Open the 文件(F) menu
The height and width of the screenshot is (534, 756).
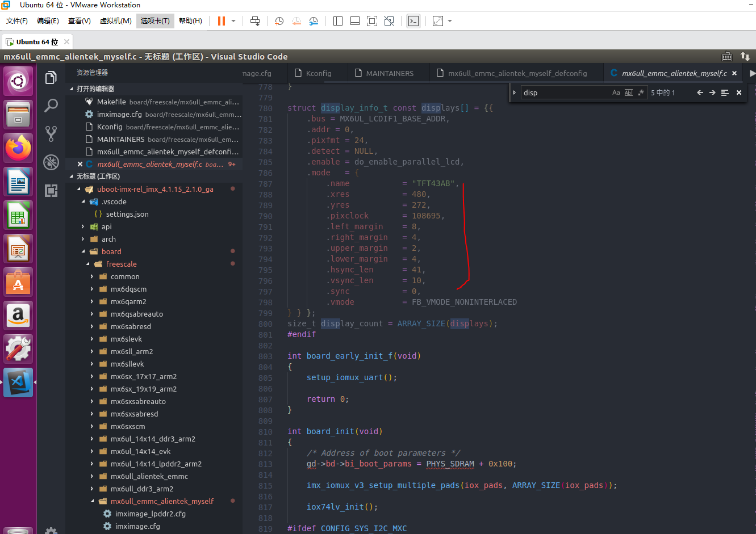[17, 21]
